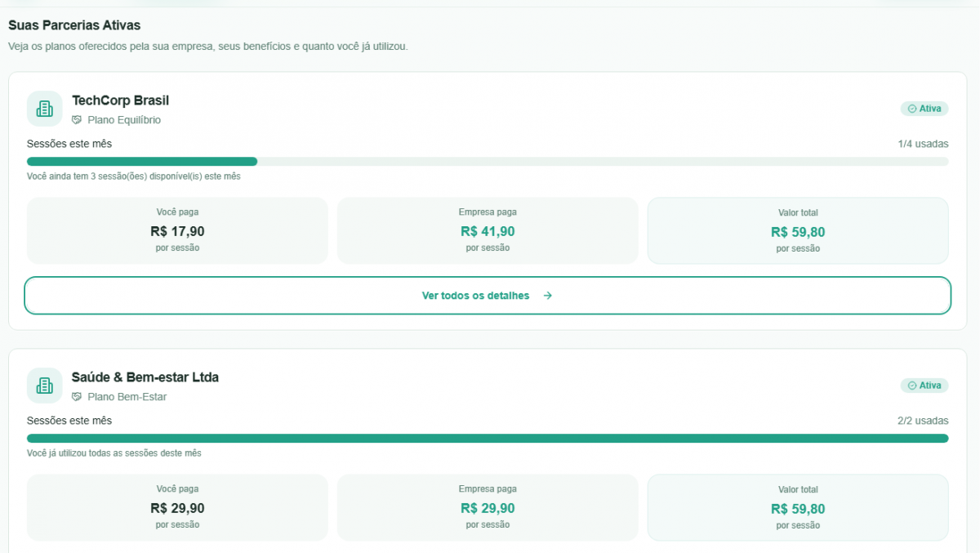980x553 pixels.
Task: Click the arrow icon in Ver todos os detalhes
Action: pos(548,296)
